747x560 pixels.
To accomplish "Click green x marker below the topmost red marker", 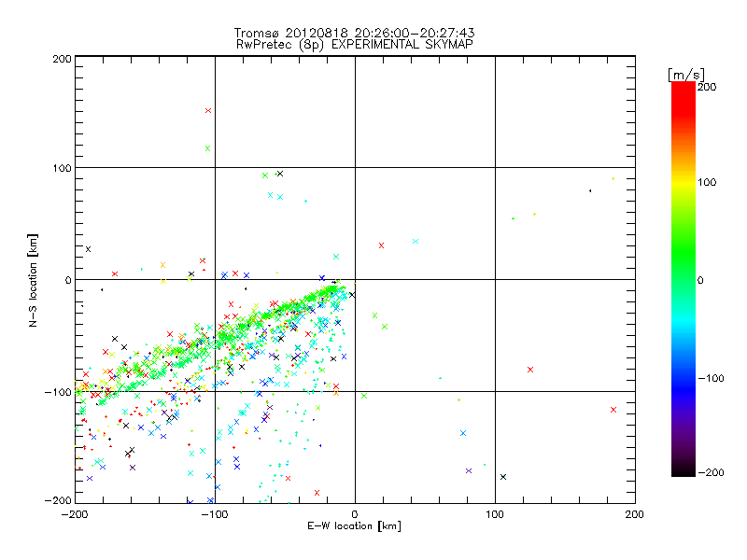I will click(208, 147).
